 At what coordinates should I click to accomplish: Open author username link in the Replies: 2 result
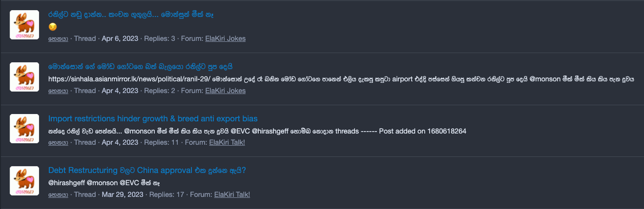point(58,91)
